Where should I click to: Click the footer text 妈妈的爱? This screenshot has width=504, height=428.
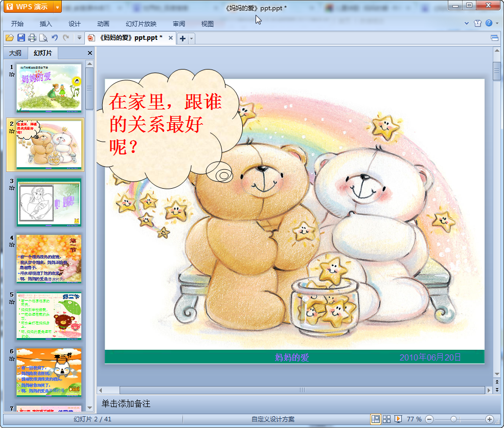[x=292, y=357]
